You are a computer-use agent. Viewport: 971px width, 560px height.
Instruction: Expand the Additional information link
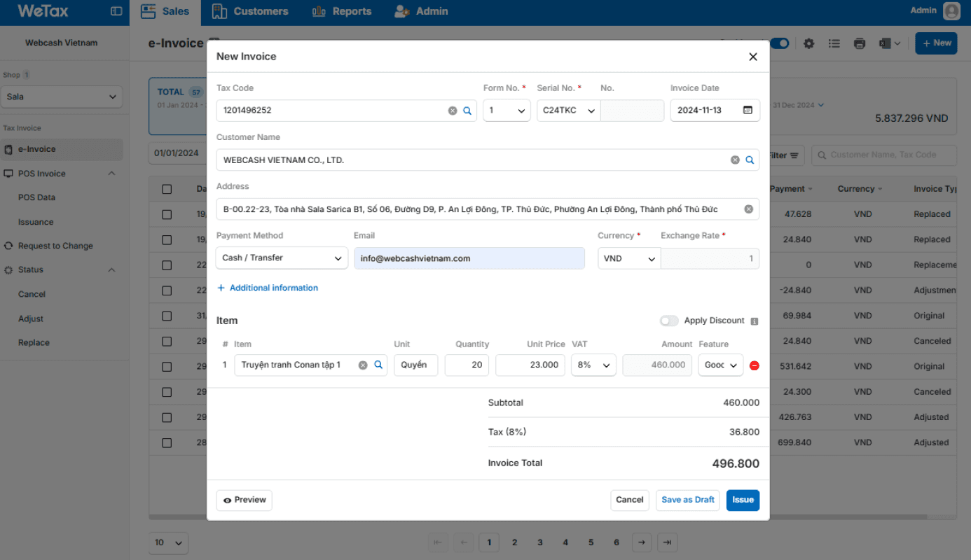(x=268, y=288)
